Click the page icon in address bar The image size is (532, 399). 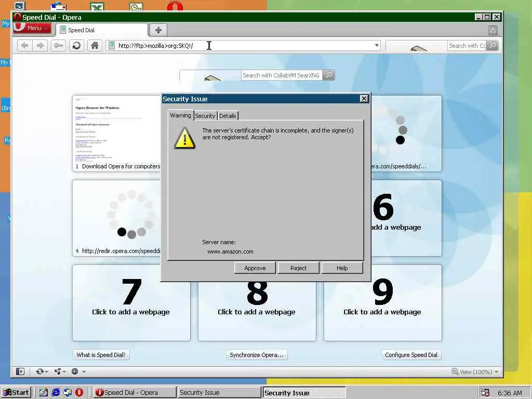[112, 46]
